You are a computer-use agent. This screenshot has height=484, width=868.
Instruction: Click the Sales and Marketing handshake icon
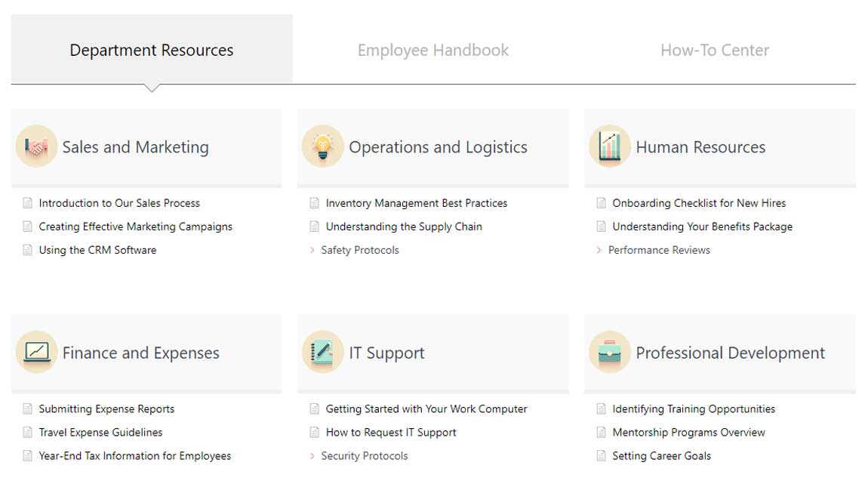click(36, 146)
